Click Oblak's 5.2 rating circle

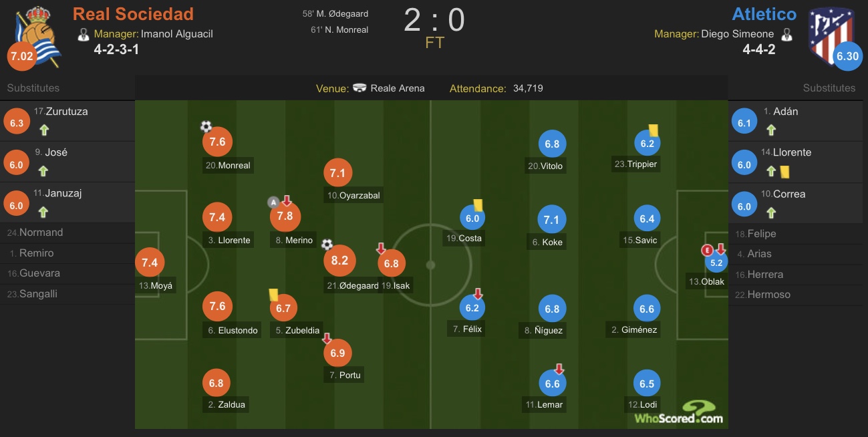click(716, 263)
